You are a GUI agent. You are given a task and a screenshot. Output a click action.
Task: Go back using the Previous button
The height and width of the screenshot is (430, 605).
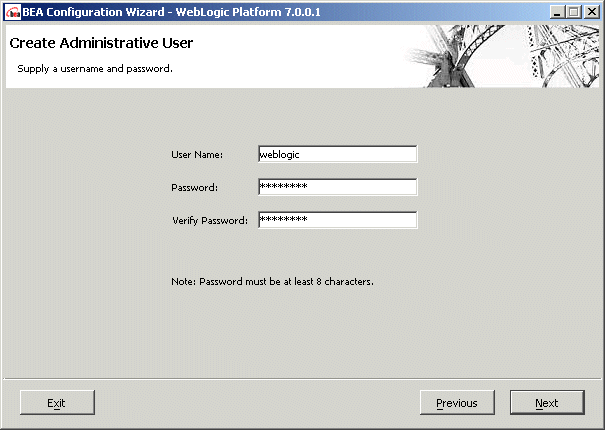click(x=457, y=403)
